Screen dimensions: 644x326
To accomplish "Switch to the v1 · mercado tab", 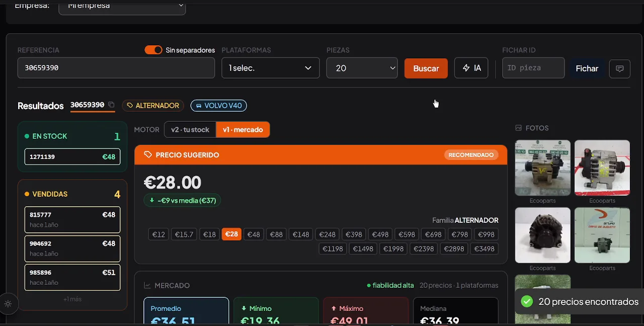I will pyautogui.click(x=243, y=129).
